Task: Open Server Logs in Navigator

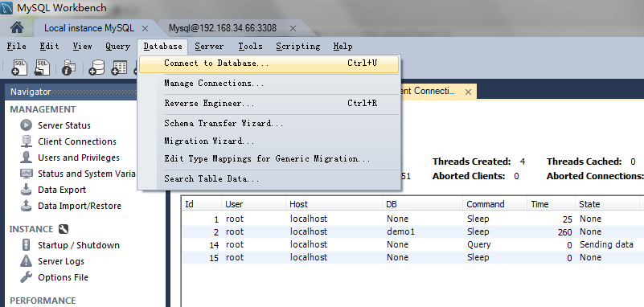Action: tap(61, 261)
